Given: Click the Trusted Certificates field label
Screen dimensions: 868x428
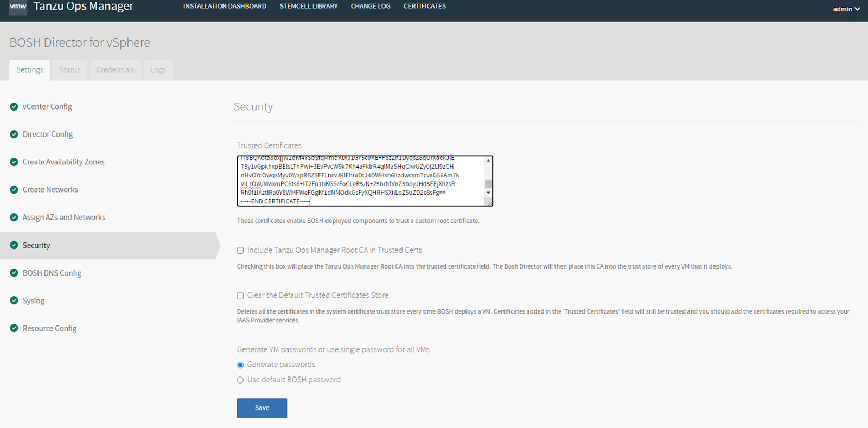Looking at the screenshot, I should [269, 145].
